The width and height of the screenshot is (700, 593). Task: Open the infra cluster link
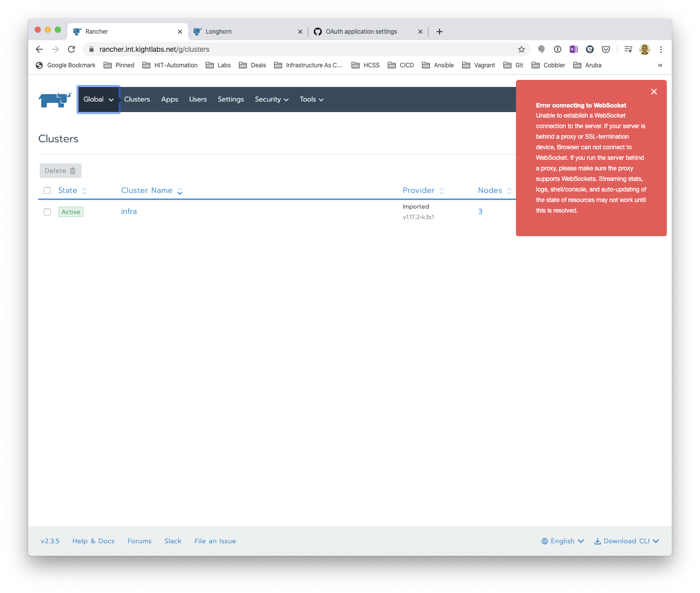point(129,212)
